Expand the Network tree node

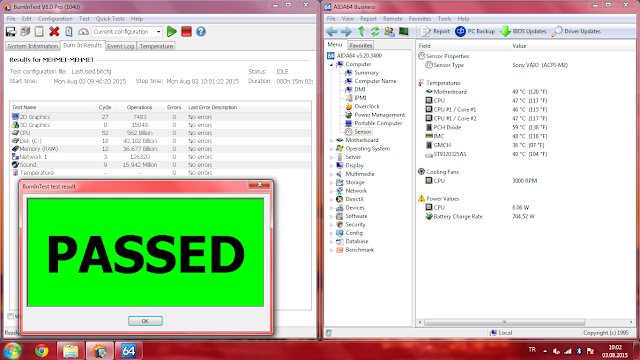point(331,191)
